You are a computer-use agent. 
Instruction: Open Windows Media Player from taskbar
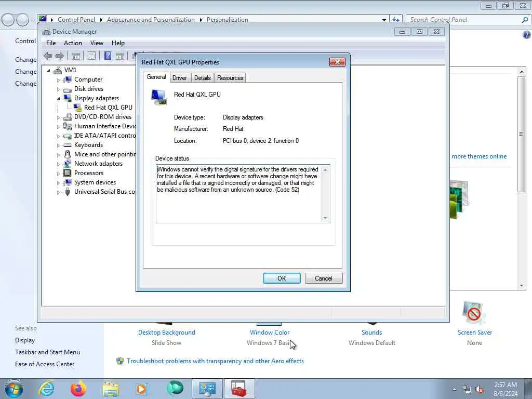click(142, 389)
